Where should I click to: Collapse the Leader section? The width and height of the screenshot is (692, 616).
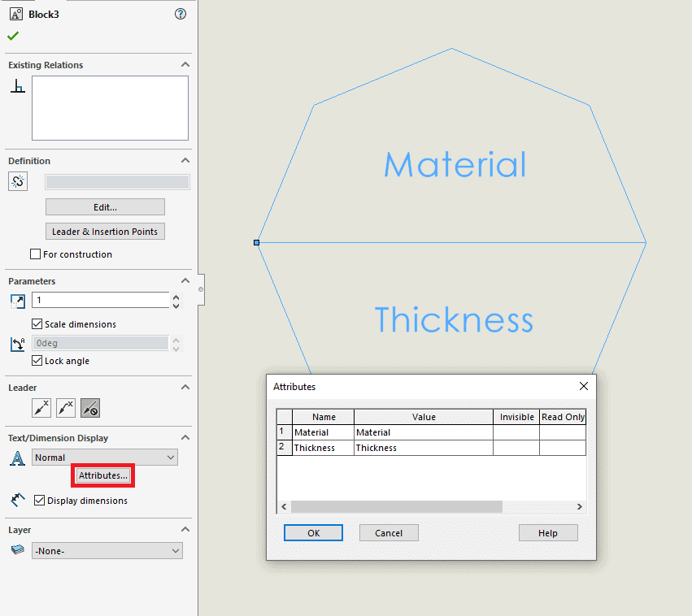click(185, 387)
